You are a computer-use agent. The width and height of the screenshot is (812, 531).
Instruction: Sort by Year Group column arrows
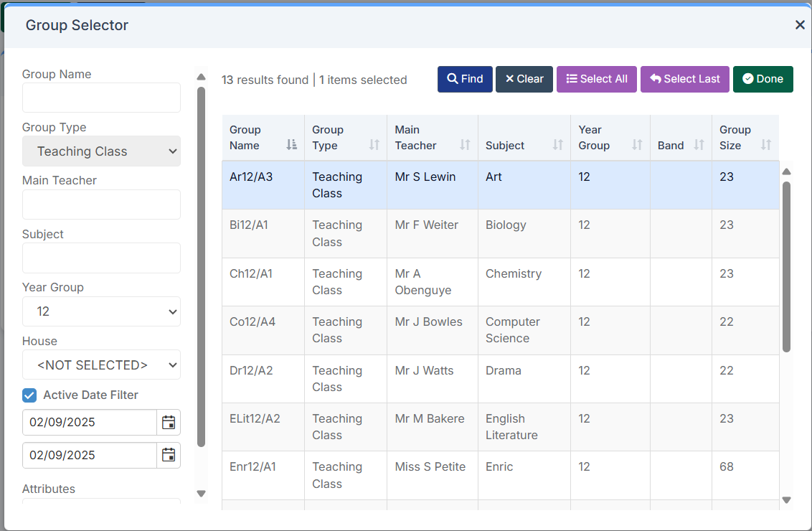(637, 145)
